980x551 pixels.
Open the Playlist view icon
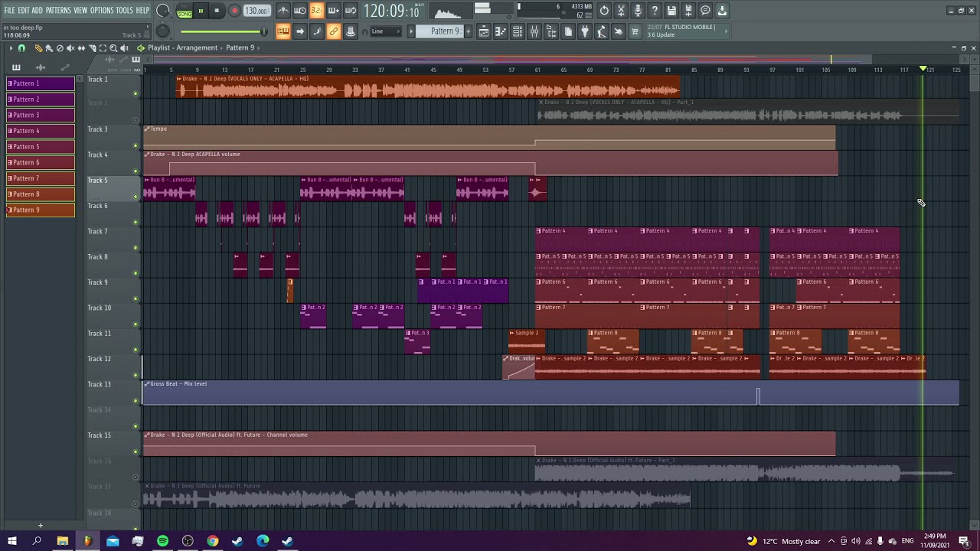coord(484,31)
